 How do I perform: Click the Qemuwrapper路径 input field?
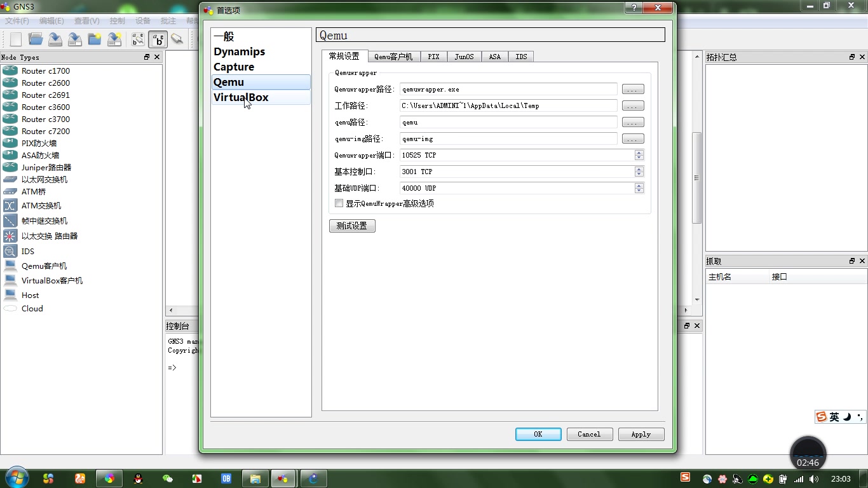[x=508, y=90]
